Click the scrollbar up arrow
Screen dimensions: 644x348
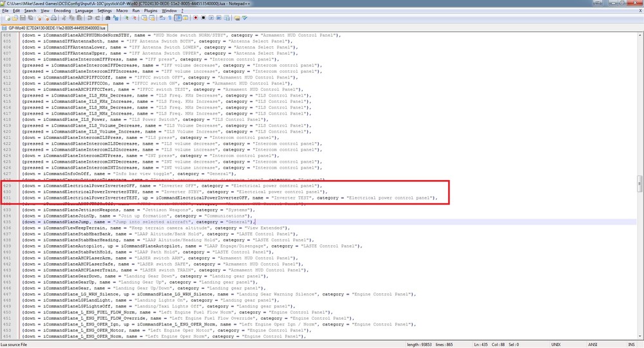(x=639, y=36)
